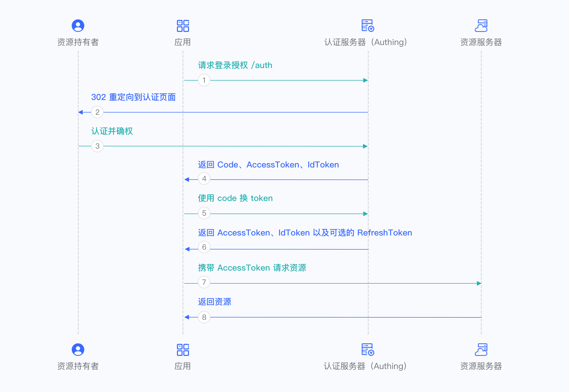Click step number 1 circle

[x=204, y=80]
